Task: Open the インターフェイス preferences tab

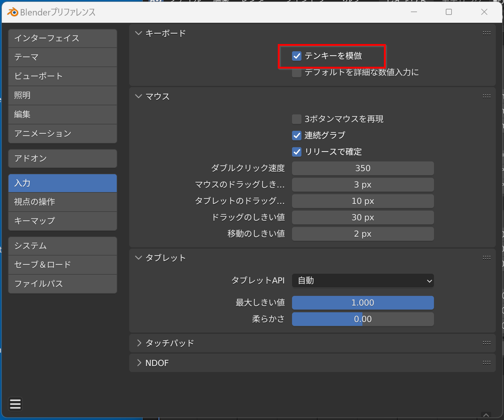Action: click(63, 38)
